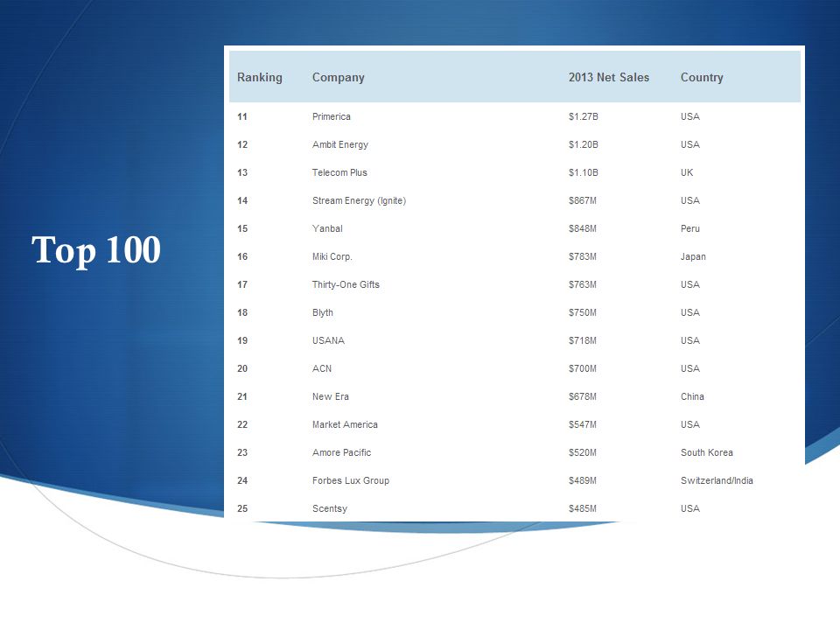Click the $678M net sales value

pyautogui.click(x=583, y=396)
